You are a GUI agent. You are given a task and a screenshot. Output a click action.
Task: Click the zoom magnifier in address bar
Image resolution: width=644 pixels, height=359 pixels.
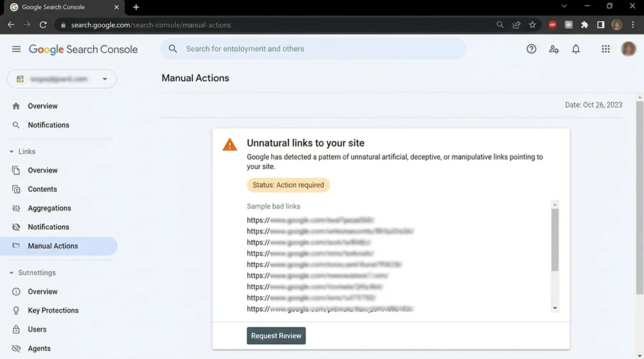[x=500, y=25]
